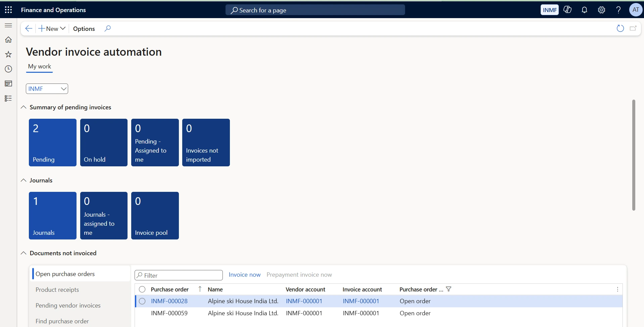Collapse Summary of pending invoices section

tap(23, 107)
